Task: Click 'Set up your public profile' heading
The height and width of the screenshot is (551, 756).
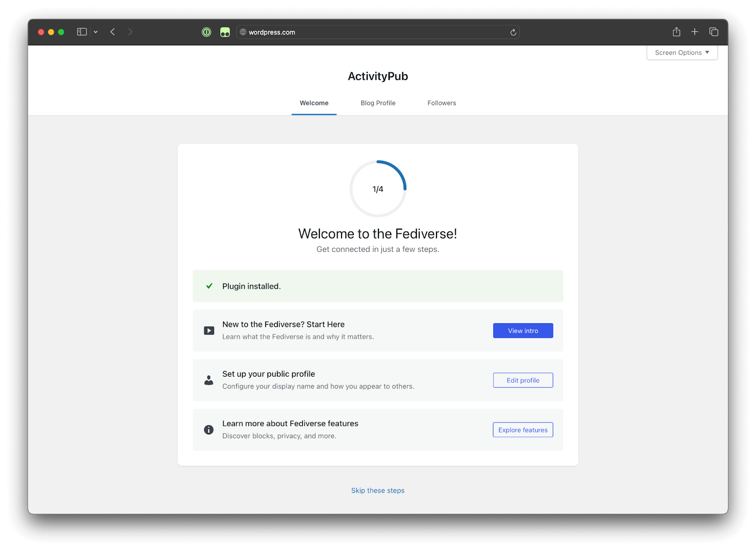Action: click(268, 374)
